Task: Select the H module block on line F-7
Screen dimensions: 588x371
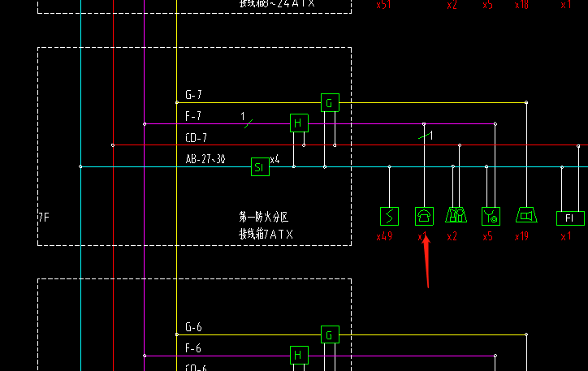Action: pos(299,123)
